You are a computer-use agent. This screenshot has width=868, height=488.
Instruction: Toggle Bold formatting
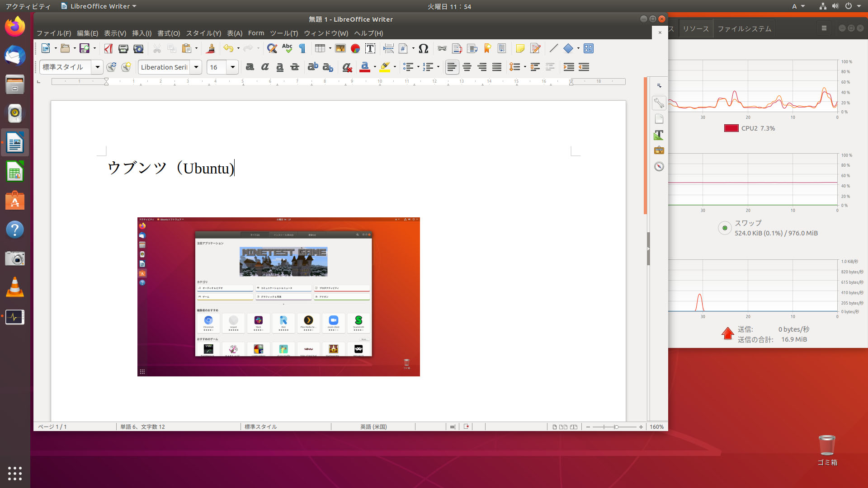pyautogui.click(x=250, y=67)
